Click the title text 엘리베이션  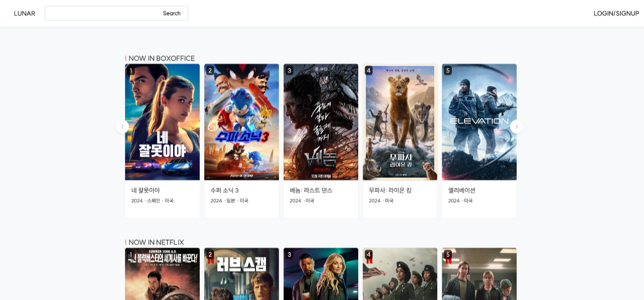462,190
